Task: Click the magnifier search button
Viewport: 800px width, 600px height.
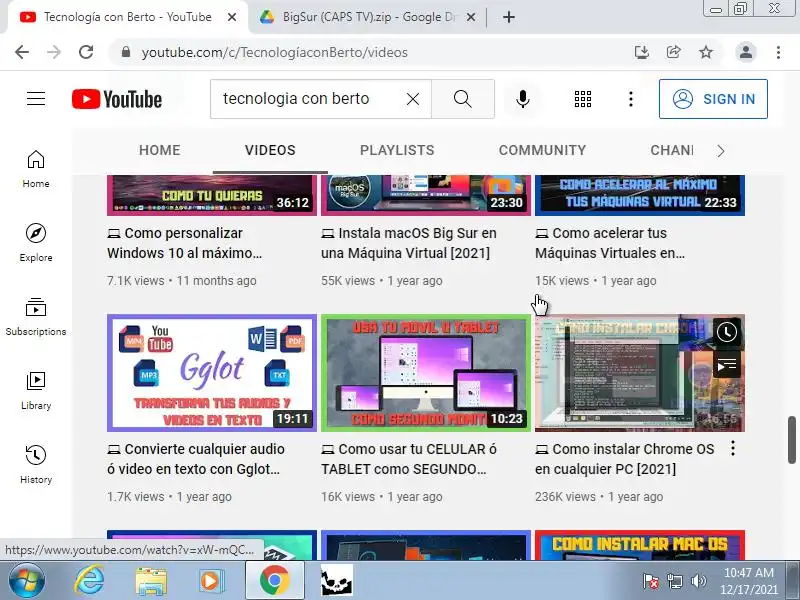Action: coord(463,99)
